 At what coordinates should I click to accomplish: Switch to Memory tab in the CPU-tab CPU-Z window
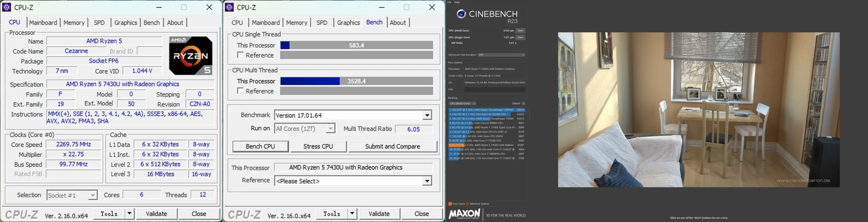coord(74,23)
